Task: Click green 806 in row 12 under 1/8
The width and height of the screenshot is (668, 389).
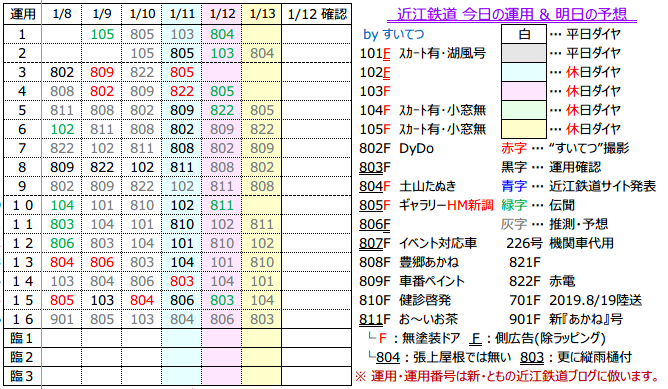Action: point(62,243)
